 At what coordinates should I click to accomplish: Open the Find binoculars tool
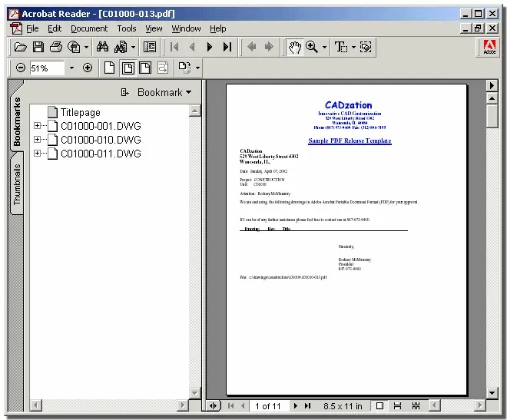coord(102,48)
